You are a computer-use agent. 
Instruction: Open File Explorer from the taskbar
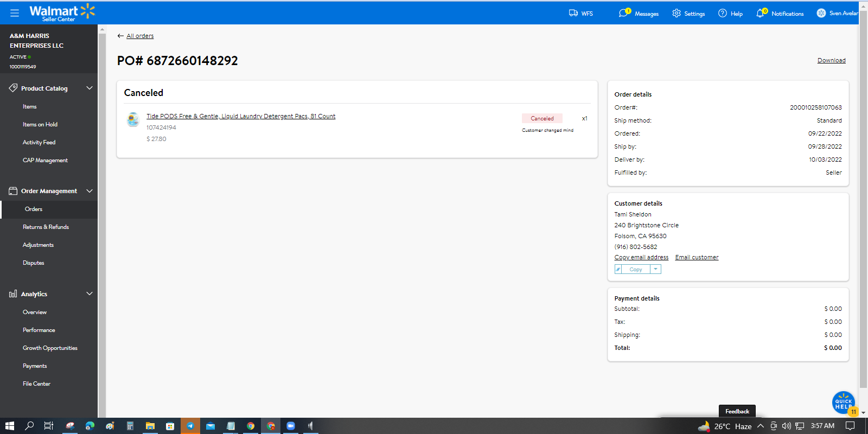click(150, 426)
